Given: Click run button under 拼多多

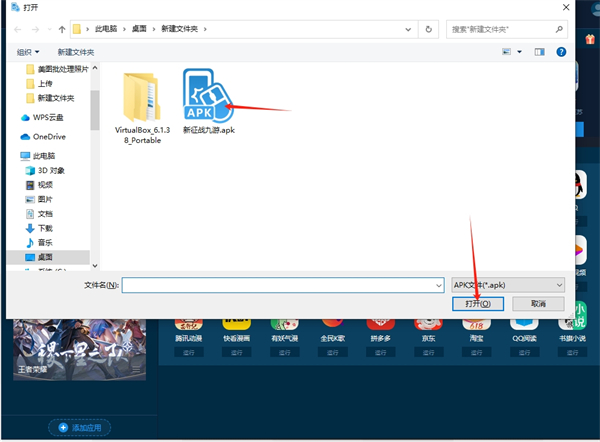Looking at the screenshot, I should pos(381,352).
